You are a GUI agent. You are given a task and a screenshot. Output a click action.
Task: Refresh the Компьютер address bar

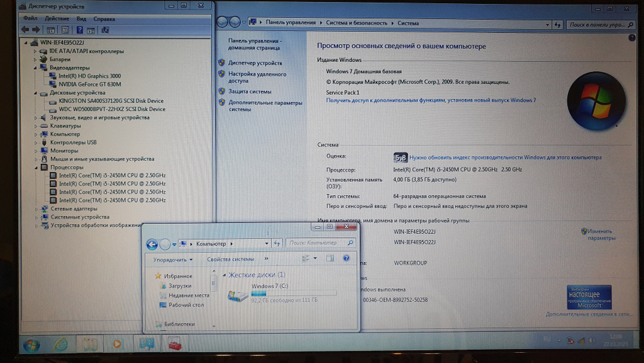pos(277,243)
